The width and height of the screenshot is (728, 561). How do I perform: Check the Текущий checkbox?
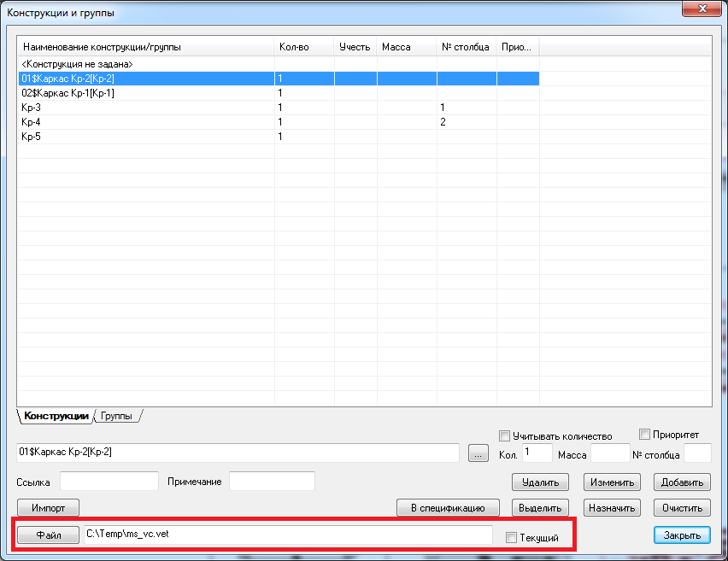click(x=511, y=538)
